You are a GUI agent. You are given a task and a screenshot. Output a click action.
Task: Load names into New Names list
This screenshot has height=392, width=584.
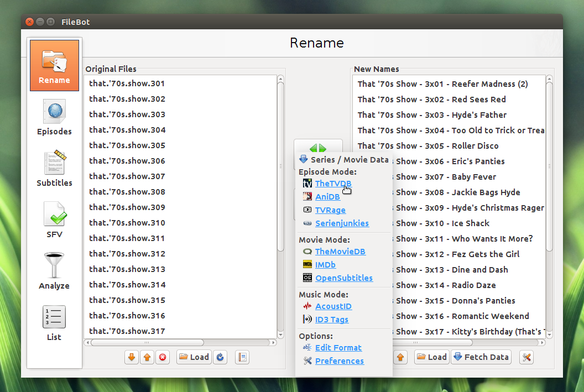tap(432, 357)
